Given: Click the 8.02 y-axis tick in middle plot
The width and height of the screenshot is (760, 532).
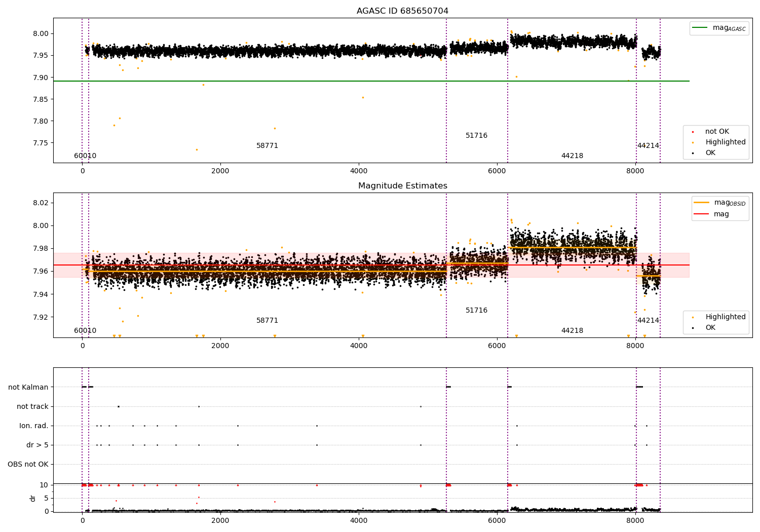Looking at the screenshot, I should [41, 203].
